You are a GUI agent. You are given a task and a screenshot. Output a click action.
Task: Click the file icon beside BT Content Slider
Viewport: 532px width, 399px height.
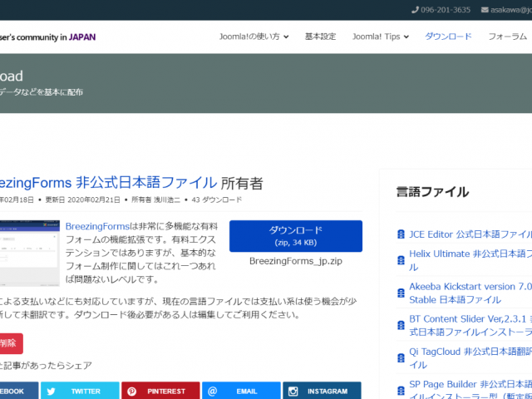tap(401, 325)
